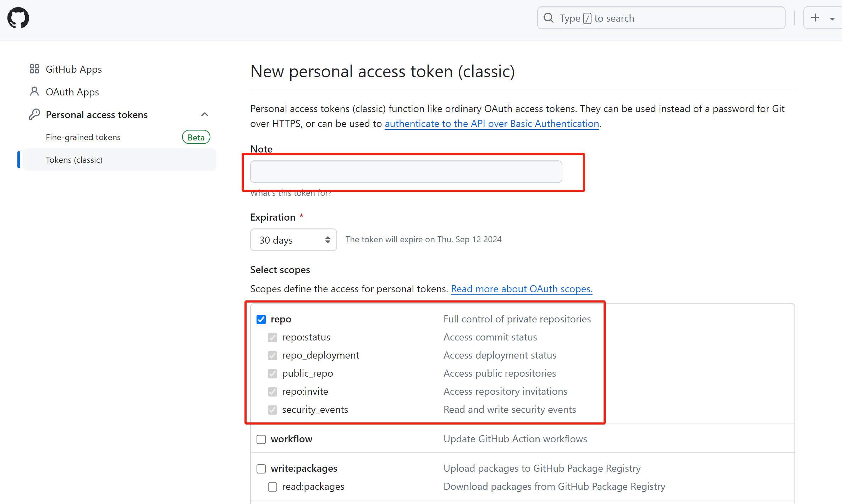Image resolution: width=842 pixels, height=504 pixels.
Task: Open the Basic Authentication API link
Action: (x=492, y=124)
